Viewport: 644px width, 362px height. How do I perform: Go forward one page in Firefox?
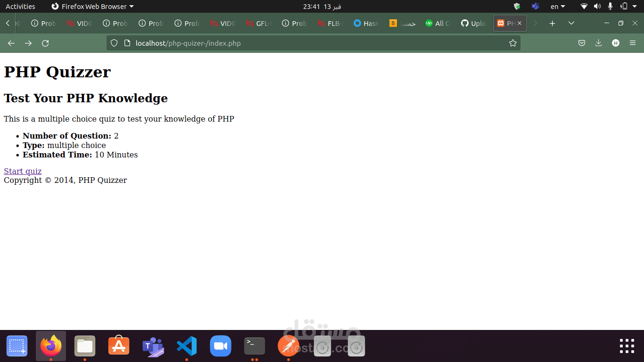pyautogui.click(x=28, y=43)
